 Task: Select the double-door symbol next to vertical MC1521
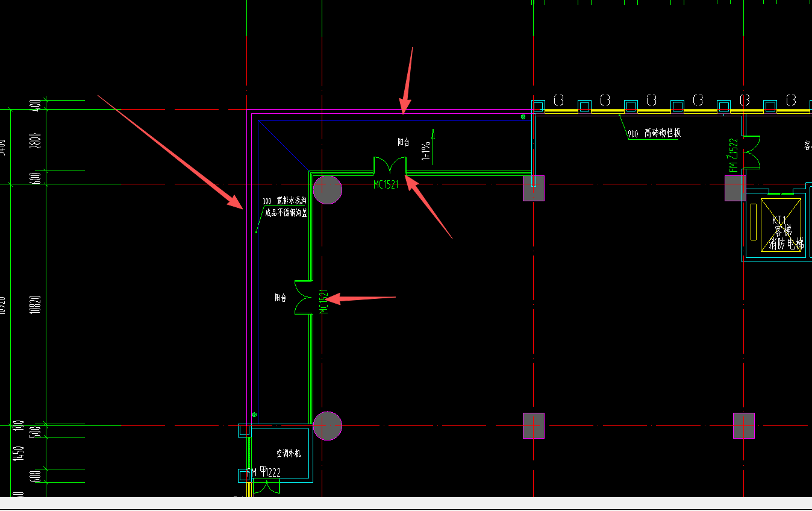(x=303, y=298)
